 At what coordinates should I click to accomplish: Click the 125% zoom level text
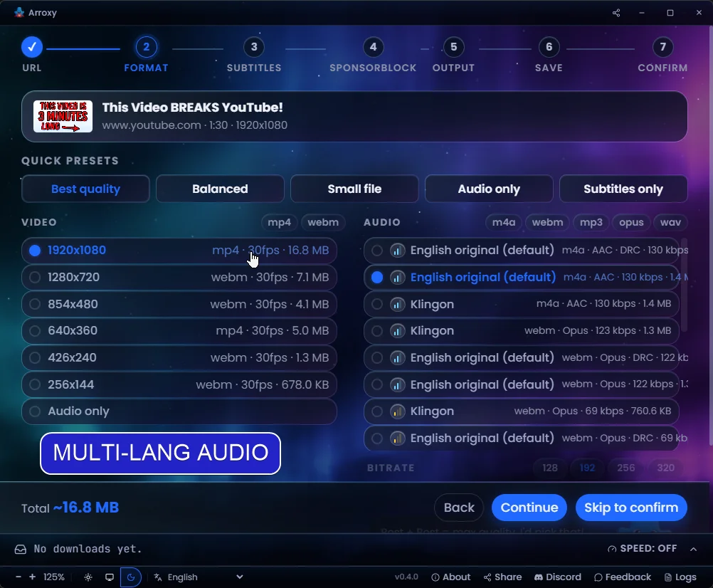[53, 577]
